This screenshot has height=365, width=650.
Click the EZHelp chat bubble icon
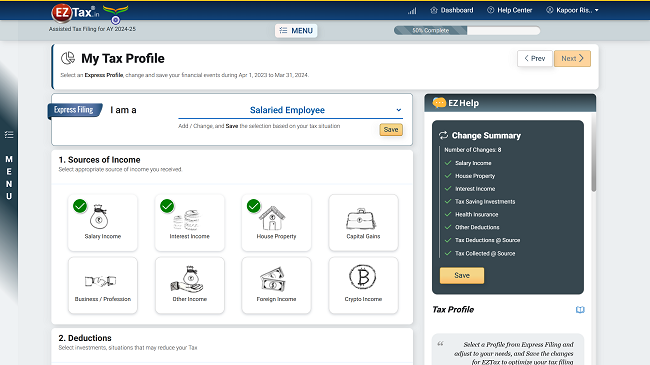pos(439,102)
